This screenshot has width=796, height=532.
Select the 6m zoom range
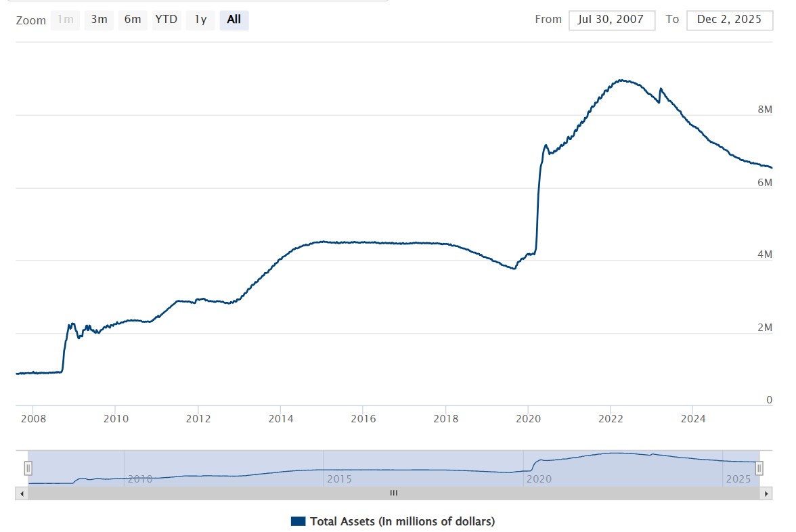tap(133, 20)
